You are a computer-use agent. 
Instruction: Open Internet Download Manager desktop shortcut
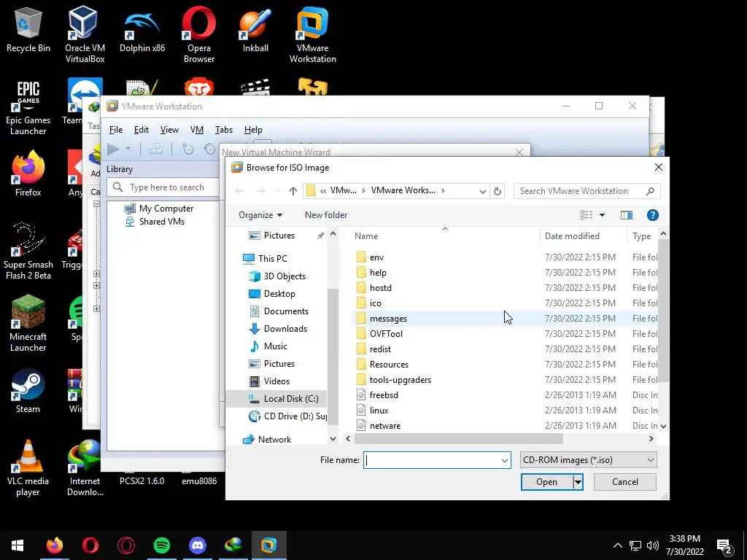tap(85, 467)
